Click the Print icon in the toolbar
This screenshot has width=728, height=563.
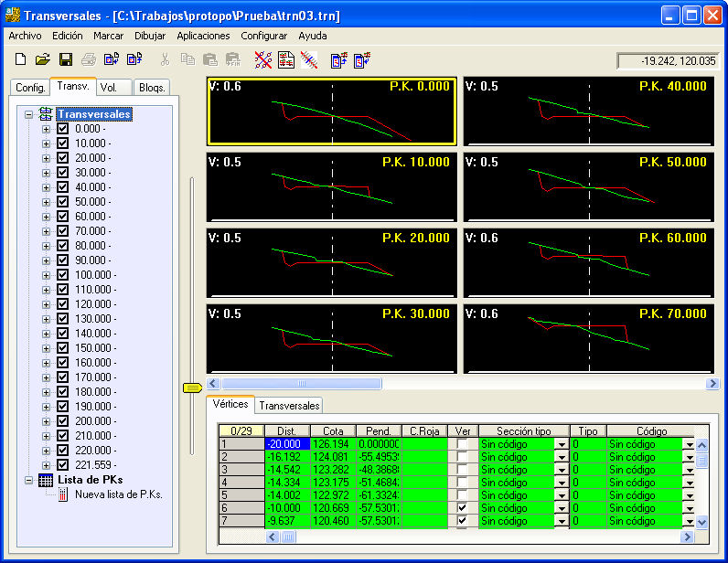point(88,59)
